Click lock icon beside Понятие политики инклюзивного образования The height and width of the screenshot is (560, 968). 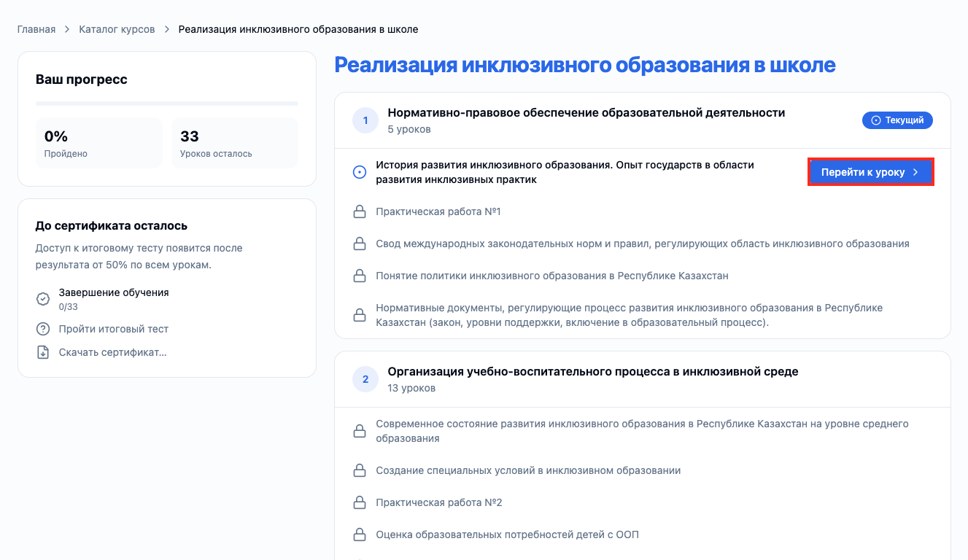(359, 276)
